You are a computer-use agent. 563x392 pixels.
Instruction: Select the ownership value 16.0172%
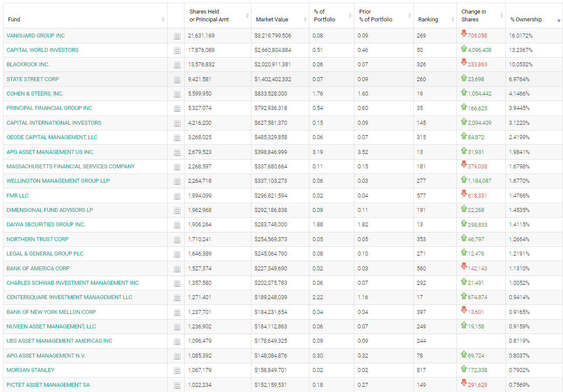[521, 35]
